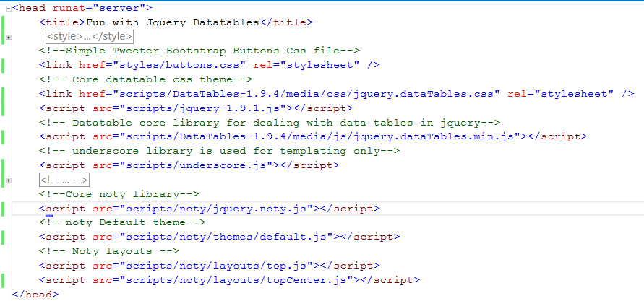
Task: Expand the collapsed HTML comment block
Action: pos(8,180)
